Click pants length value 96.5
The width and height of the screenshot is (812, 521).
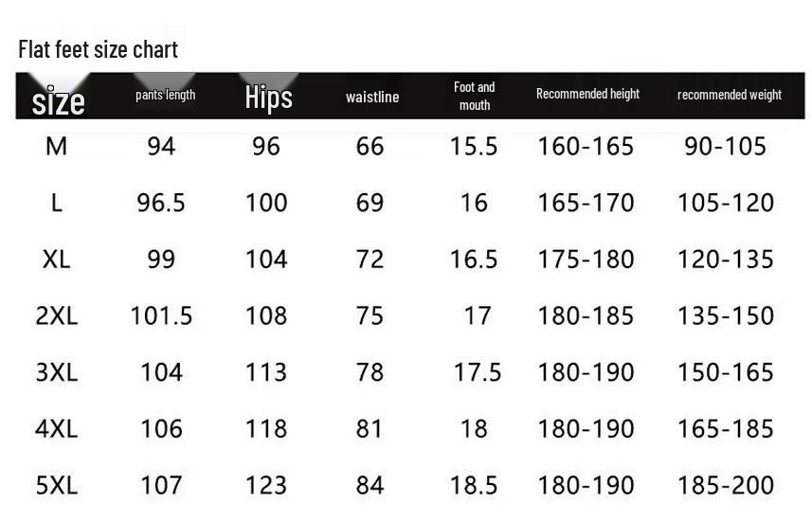161,203
